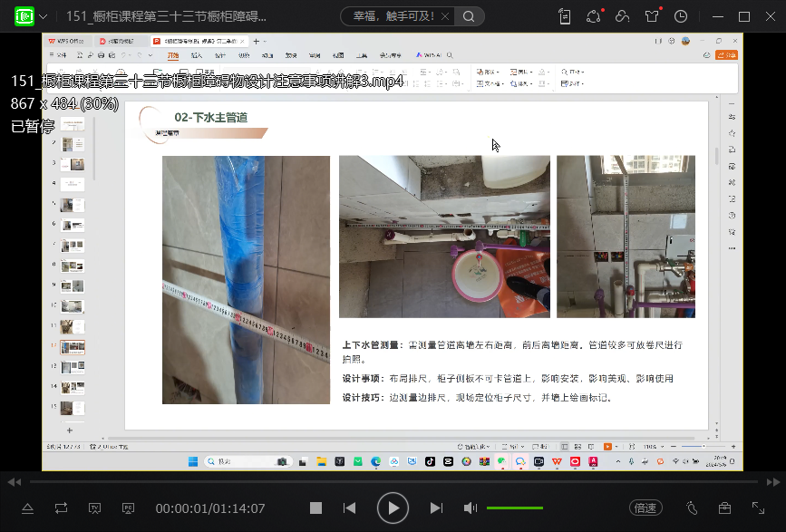Click the play button
The height and width of the screenshot is (532, 786).
pyautogui.click(x=393, y=508)
